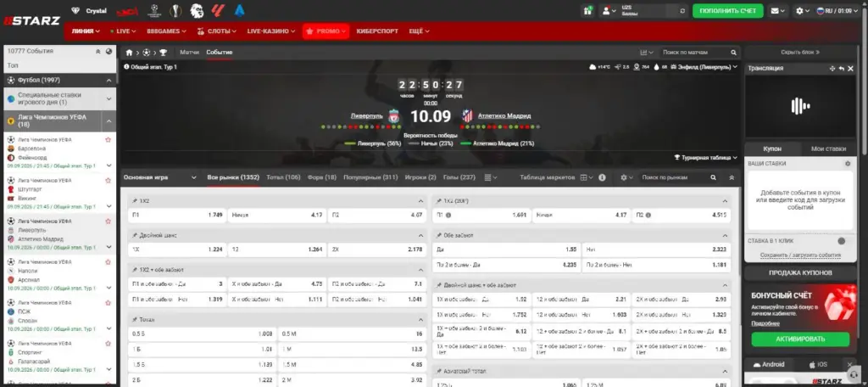This screenshot has width=868, height=387.
Task: Click the reply arrow in Трансляция panel
Action: (842, 68)
